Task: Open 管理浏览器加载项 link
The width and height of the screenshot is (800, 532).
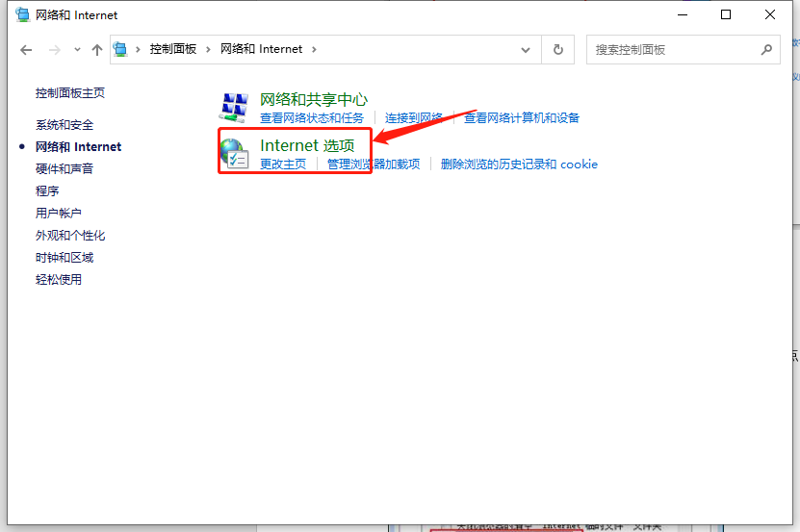Action: (374, 165)
